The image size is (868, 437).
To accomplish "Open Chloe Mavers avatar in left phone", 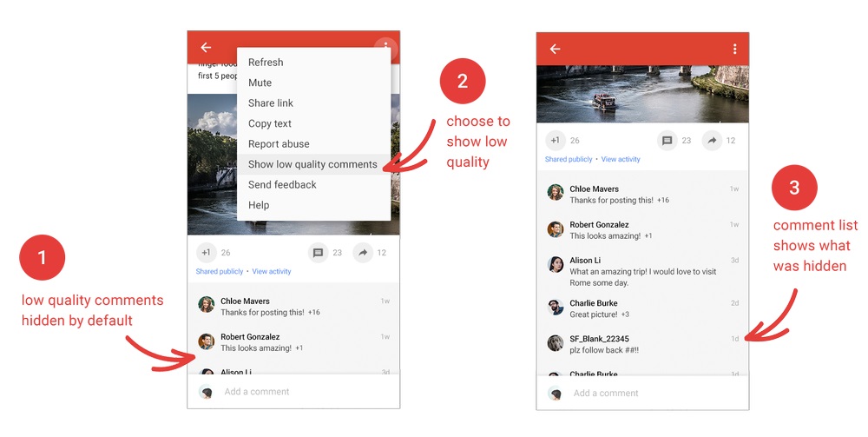I will click(x=207, y=304).
